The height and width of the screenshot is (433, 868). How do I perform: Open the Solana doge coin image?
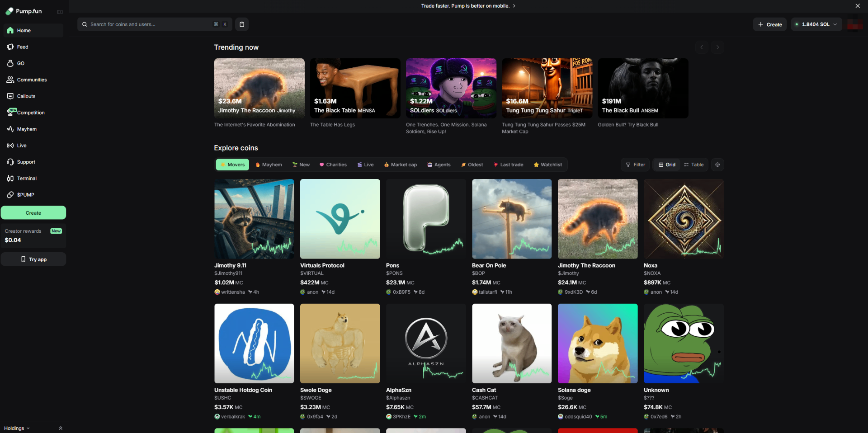tap(598, 344)
